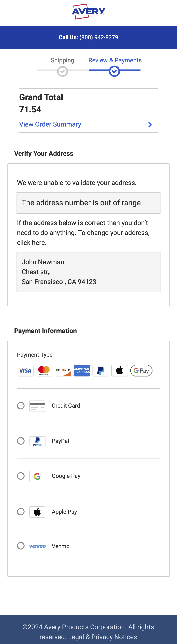Select the Venmo radio button
Image resolution: width=177 pixels, height=644 pixels.
[21, 546]
